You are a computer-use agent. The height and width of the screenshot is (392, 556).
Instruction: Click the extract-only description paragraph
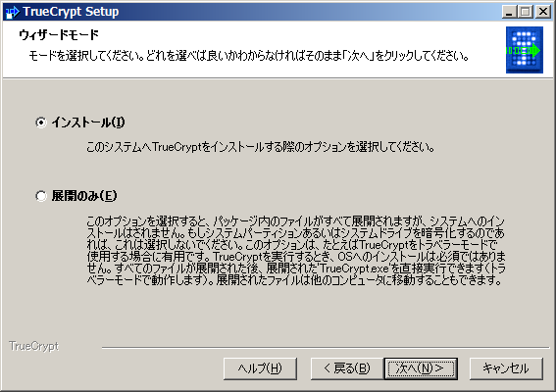(296, 251)
